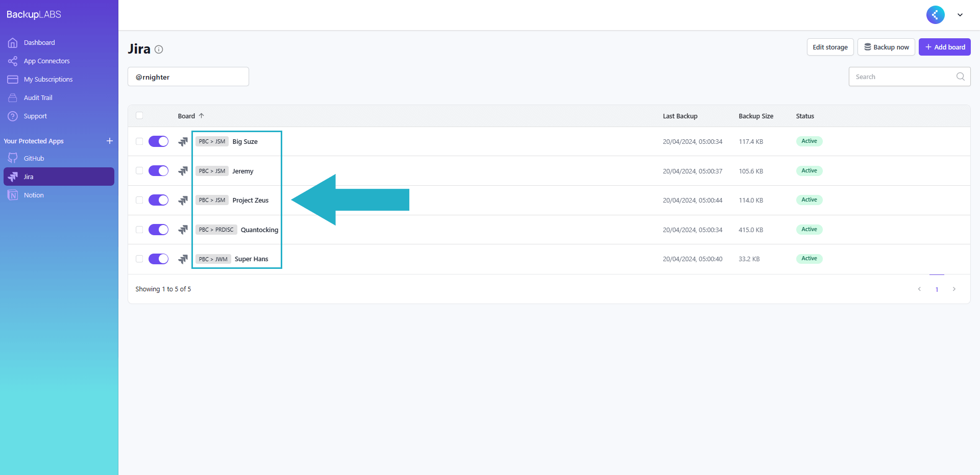This screenshot has width=980, height=475.
Task: Toggle backup switch for Big Suze
Action: click(x=158, y=141)
